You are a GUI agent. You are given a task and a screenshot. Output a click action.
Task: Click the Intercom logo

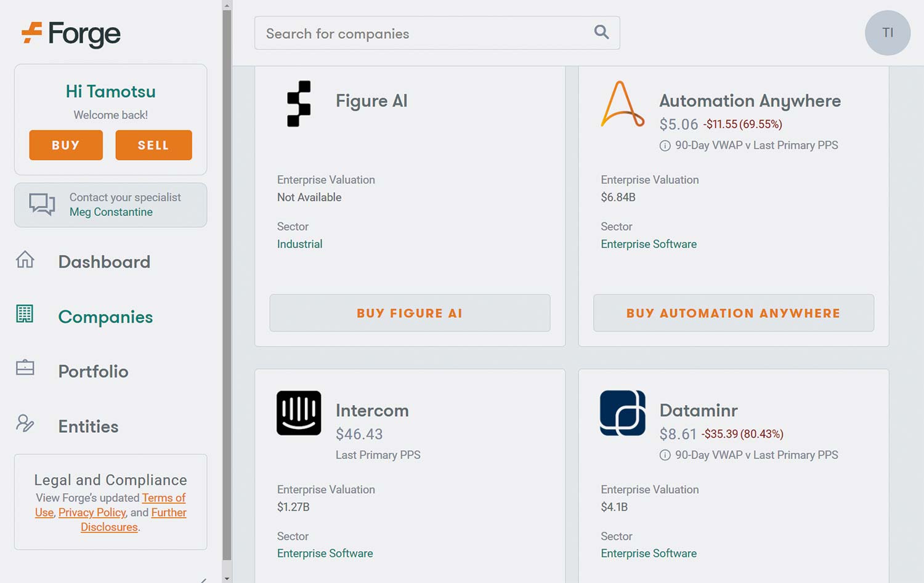(299, 413)
